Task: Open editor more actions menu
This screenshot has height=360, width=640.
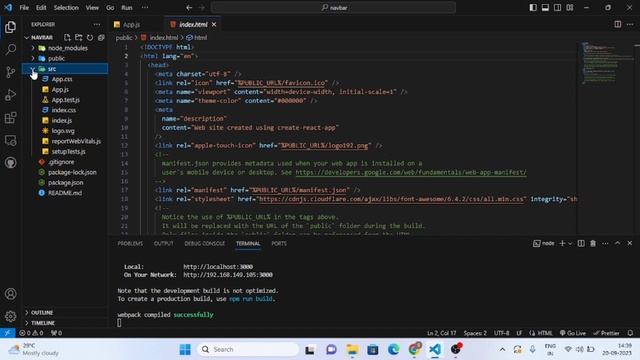Action: point(630,24)
